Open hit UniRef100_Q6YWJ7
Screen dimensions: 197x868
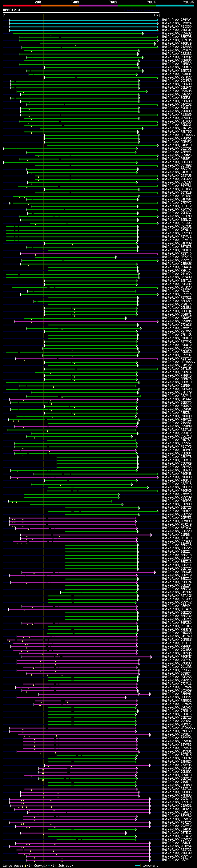177,230
